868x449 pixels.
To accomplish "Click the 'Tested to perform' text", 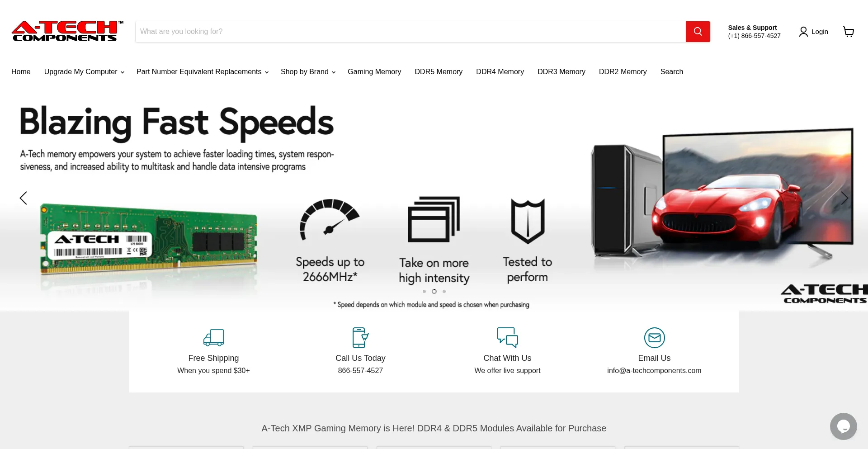I will [528, 269].
